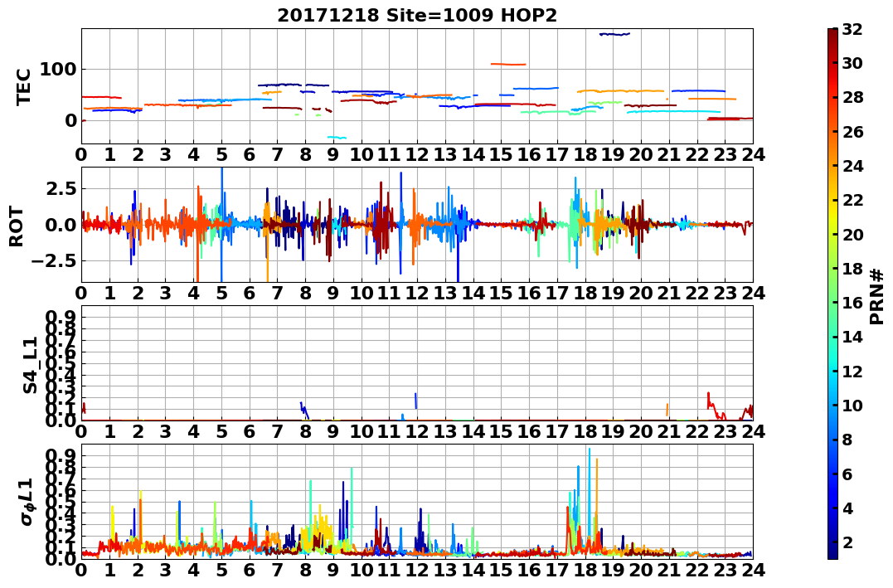This screenshot has width=893, height=588.
Task: Click the x-axis tick 6 under the ROT panel
Action: point(250,293)
